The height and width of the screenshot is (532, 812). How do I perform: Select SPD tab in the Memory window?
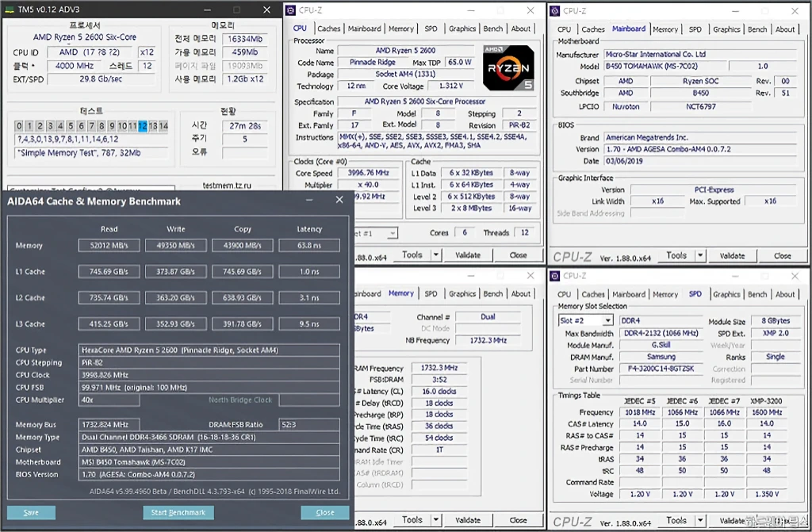coord(431,293)
